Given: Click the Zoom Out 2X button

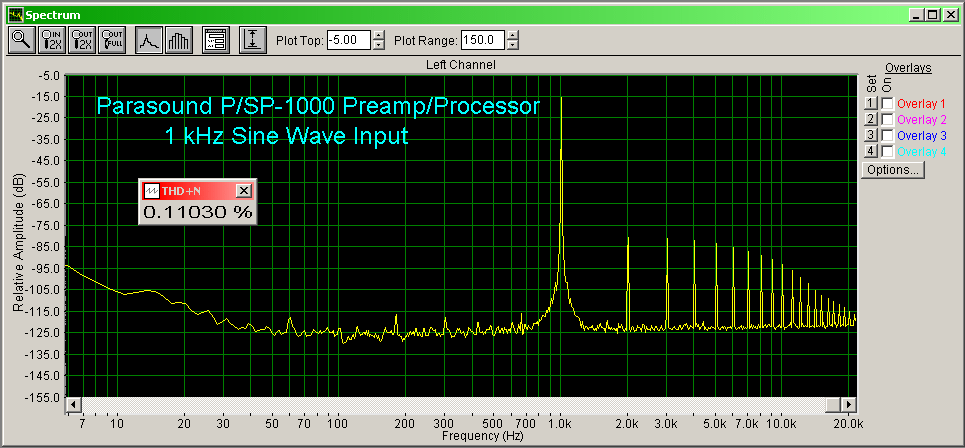Looking at the screenshot, I should pyautogui.click(x=82, y=40).
